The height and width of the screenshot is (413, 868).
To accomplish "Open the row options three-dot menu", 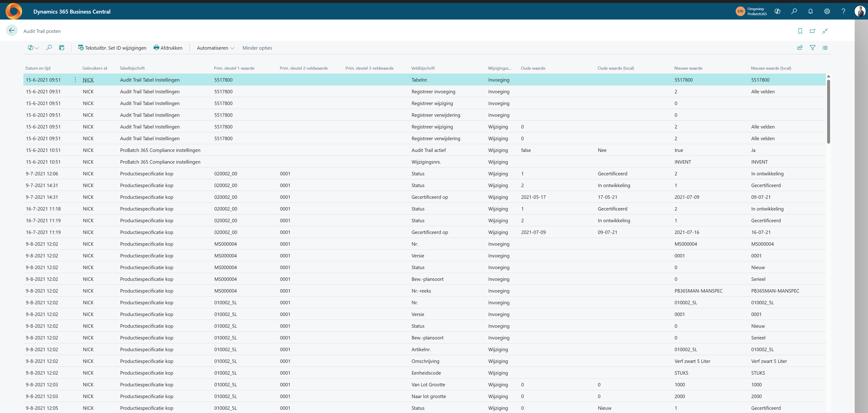I will [75, 80].
